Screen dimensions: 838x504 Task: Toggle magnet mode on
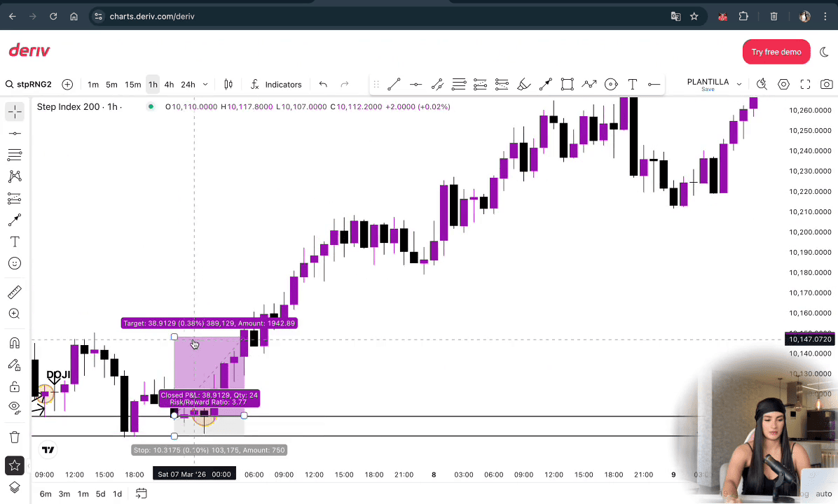(x=15, y=343)
